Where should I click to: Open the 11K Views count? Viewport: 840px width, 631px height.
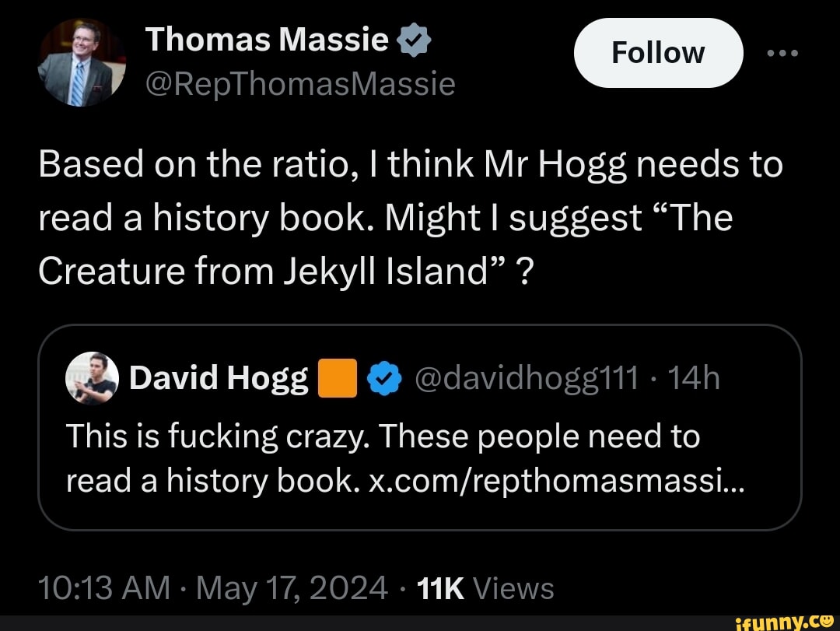coord(485,587)
